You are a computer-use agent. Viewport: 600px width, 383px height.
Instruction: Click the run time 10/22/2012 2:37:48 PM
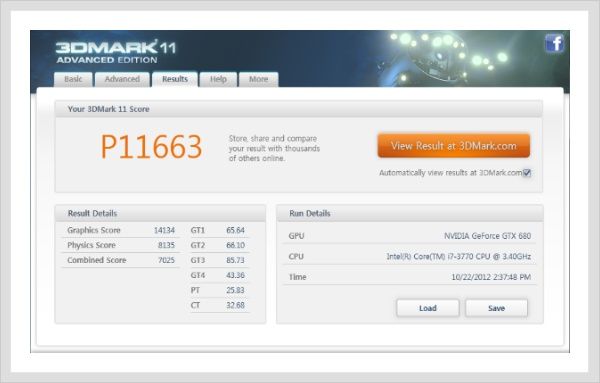491,277
